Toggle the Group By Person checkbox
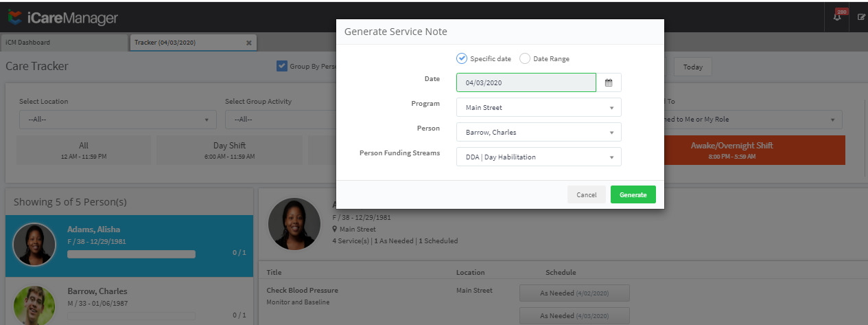Image resolution: width=868 pixels, height=325 pixels. [281, 67]
